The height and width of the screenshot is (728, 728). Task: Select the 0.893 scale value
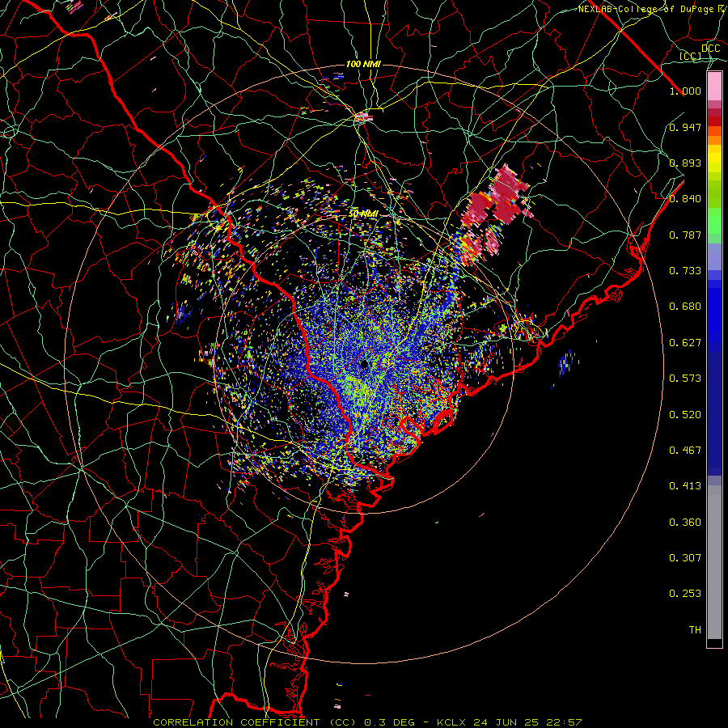pos(685,163)
